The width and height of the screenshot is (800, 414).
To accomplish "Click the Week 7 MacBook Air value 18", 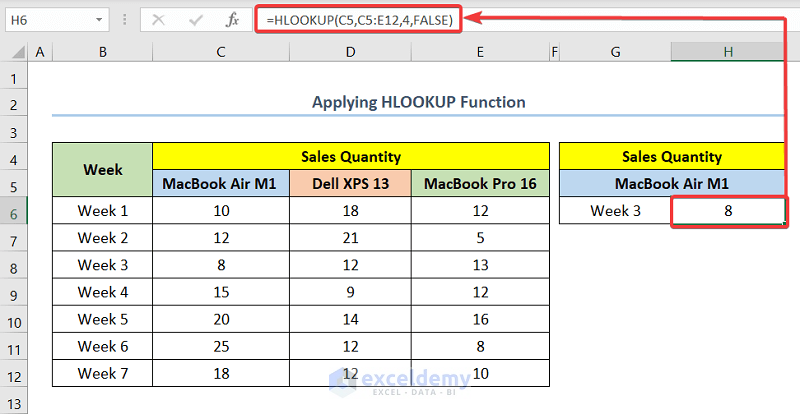I will point(221,373).
